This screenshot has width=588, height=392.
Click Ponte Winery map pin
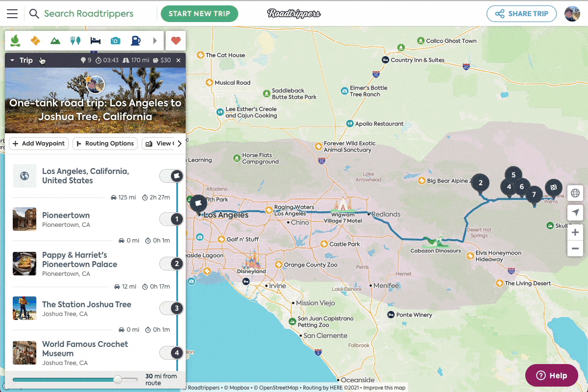[391, 315]
